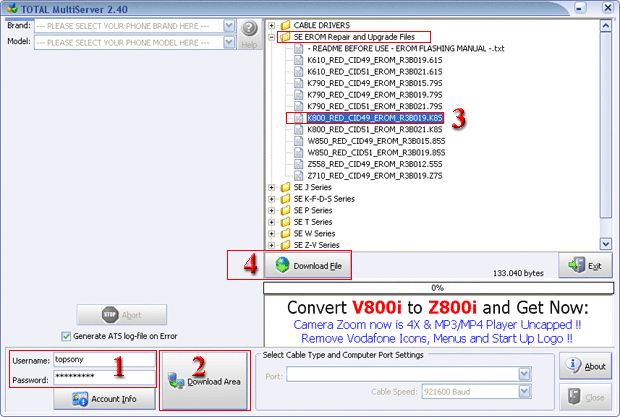Click the 0% download progress bar

pyautogui.click(x=438, y=288)
